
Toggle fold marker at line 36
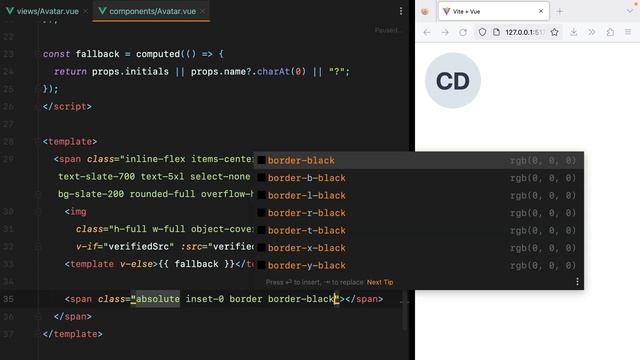coord(38,317)
